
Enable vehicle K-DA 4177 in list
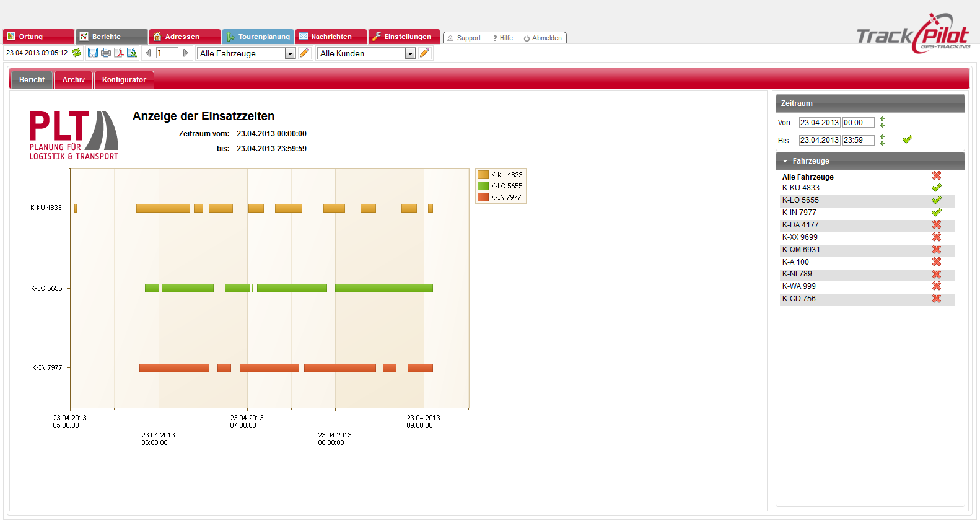936,225
